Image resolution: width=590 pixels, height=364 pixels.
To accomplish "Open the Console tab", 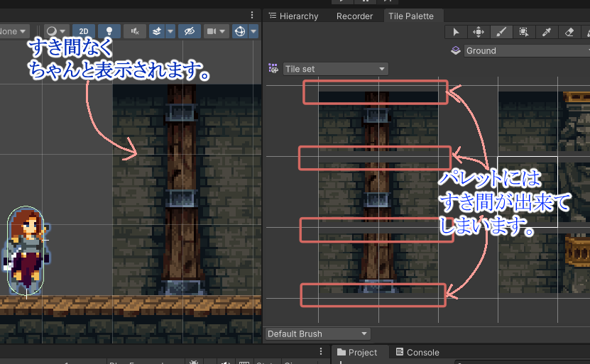I will [x=417, y=353].
